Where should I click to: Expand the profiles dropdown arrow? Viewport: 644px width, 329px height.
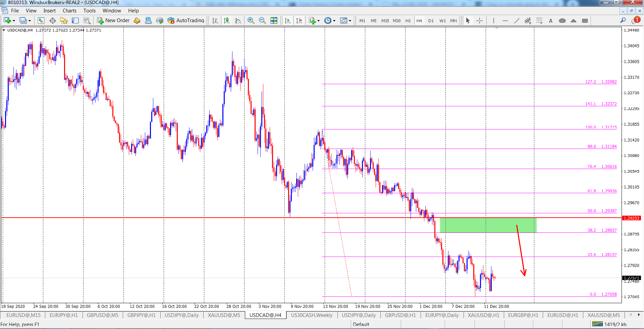point(30,21)
